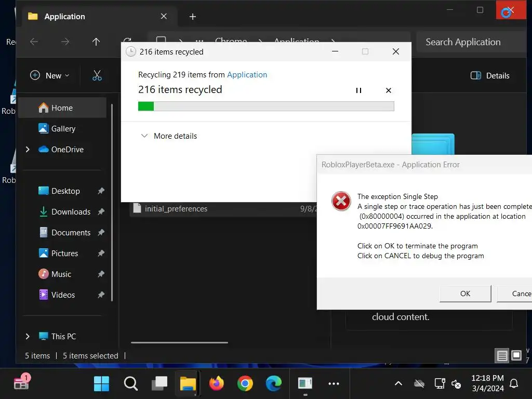Viewport: 532px width, 399px height.
Task: Unpin Videos using its pin icon
Action: pos(101,295)
